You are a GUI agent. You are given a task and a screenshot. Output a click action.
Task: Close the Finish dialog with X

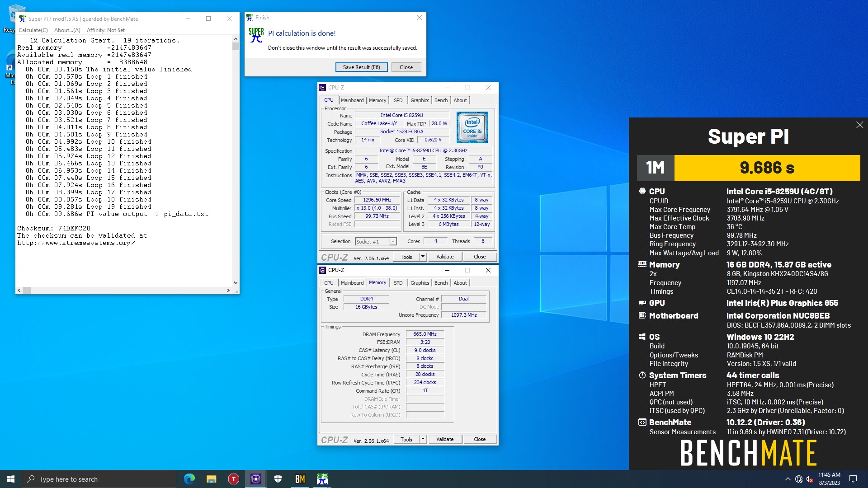[419, 18]
